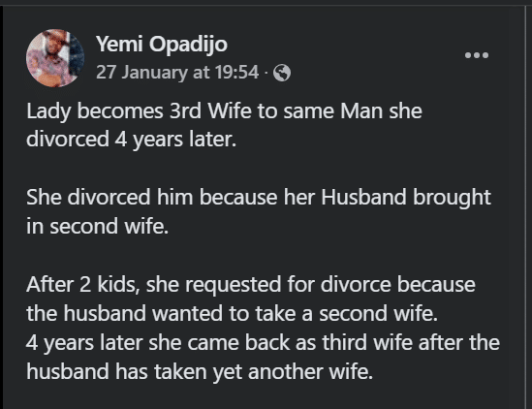Click the "Lady becomes 3rd Wife" headline line
The image size is (532, 409).
coord(224,111)
